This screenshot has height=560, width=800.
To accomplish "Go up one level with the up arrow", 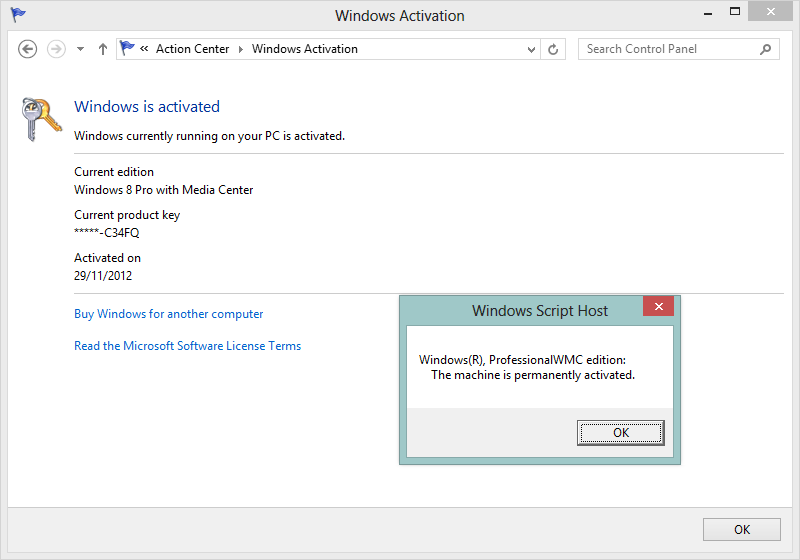I will coord(102,49).
